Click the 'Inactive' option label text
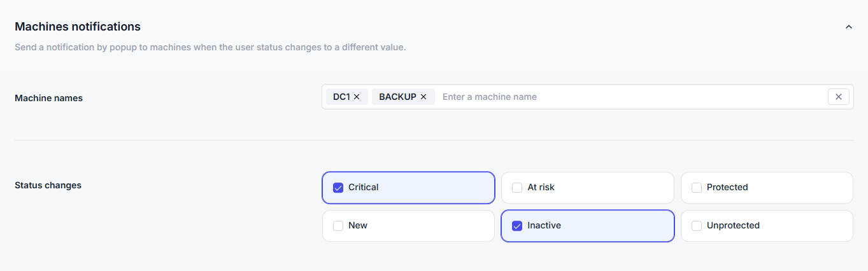Viewport: 868px width, 271px height. pos(544,226)
